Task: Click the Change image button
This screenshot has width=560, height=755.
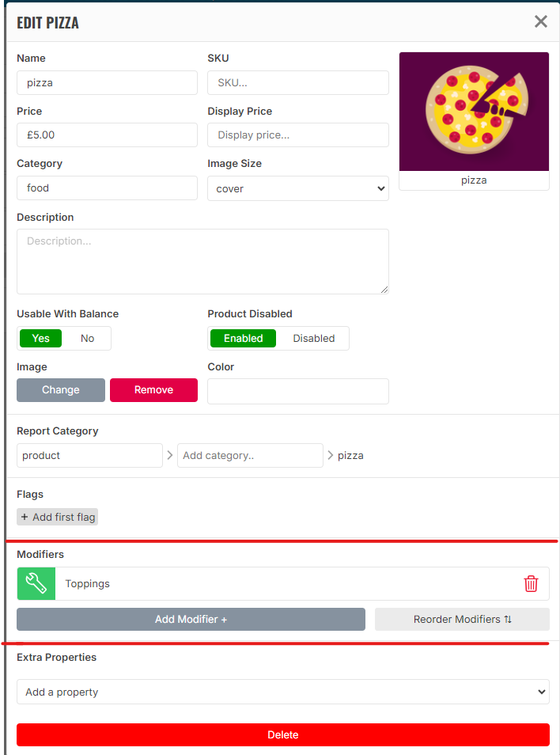Action: pos(61,389)
